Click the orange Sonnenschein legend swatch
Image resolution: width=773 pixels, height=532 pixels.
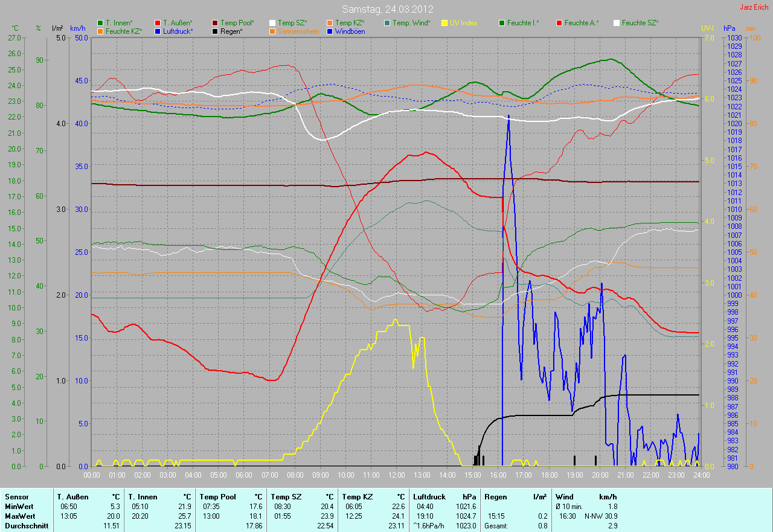click(272, 31)
